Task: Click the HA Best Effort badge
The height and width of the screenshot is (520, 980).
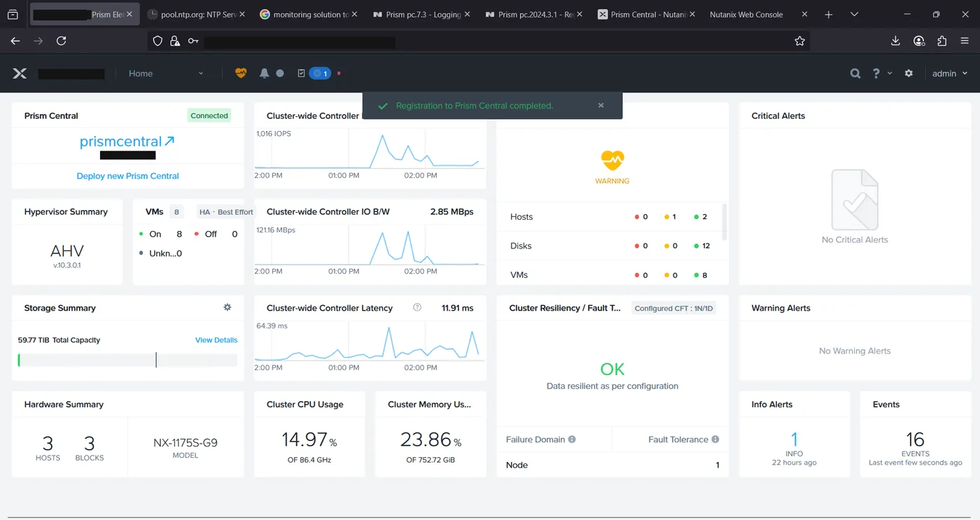Action: (226, 212)
